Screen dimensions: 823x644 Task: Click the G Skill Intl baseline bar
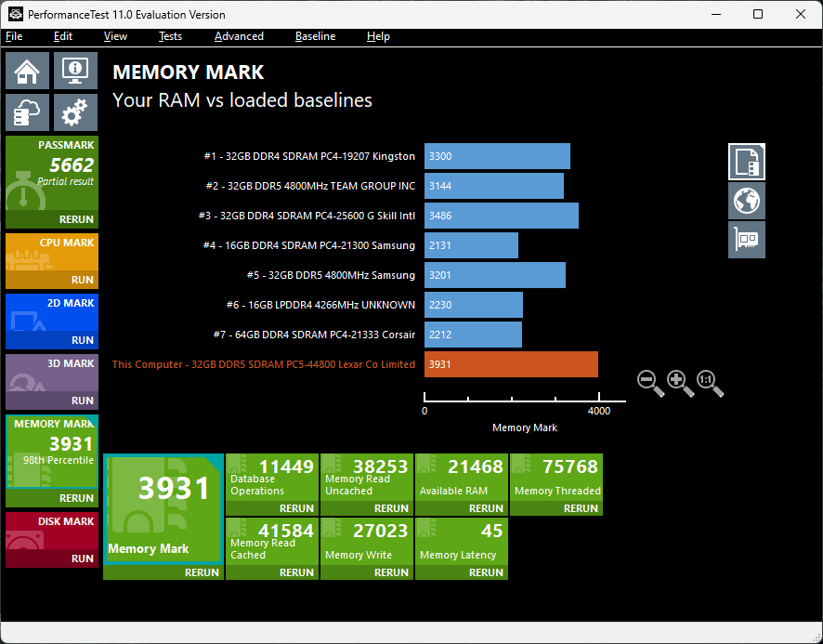pos(501,216)
